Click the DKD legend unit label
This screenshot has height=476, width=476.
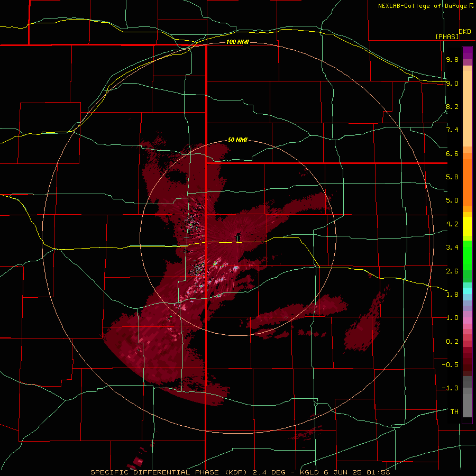(465, 32)
